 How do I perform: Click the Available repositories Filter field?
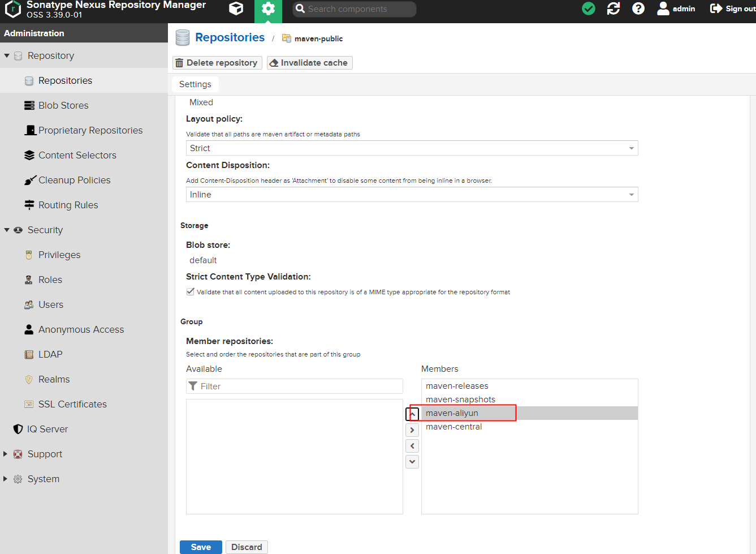(x=294, y=386)
